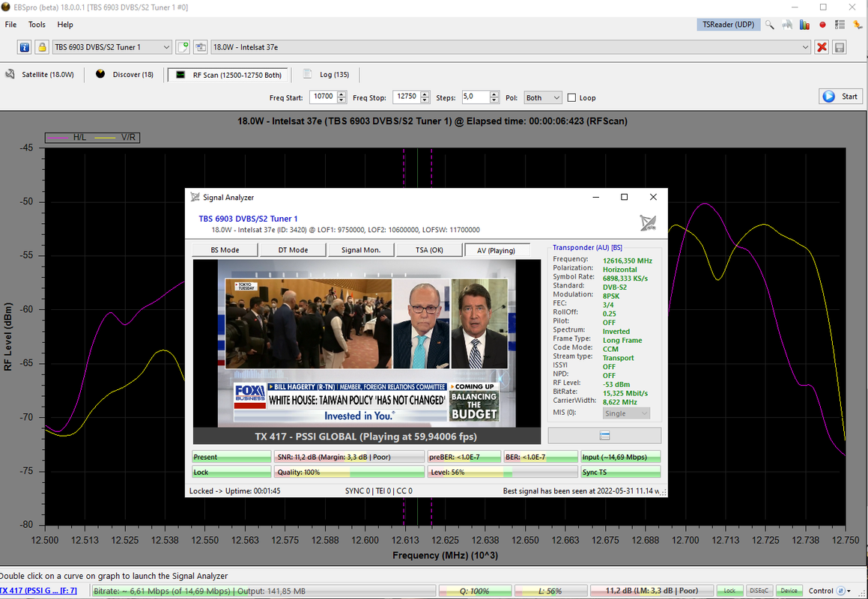Open the MIS Single dropdown
This screenshot has width=868, height=599.
pyautogui.click(x=626, y=413)
